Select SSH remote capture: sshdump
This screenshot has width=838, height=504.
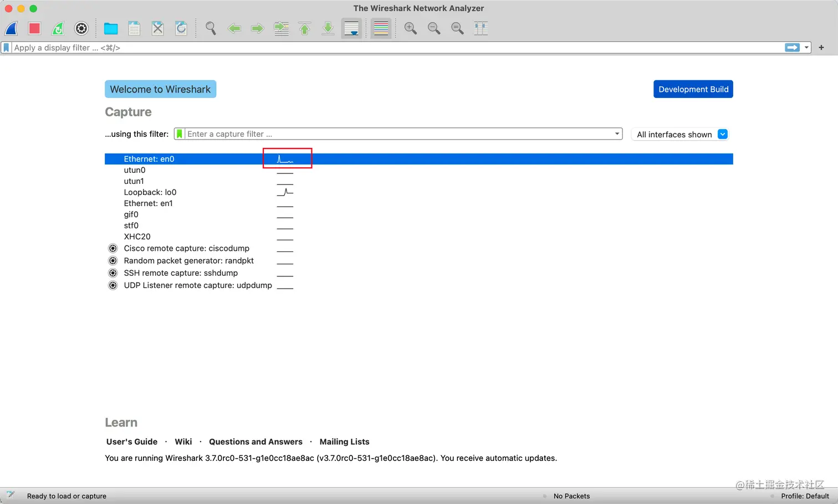181,273
